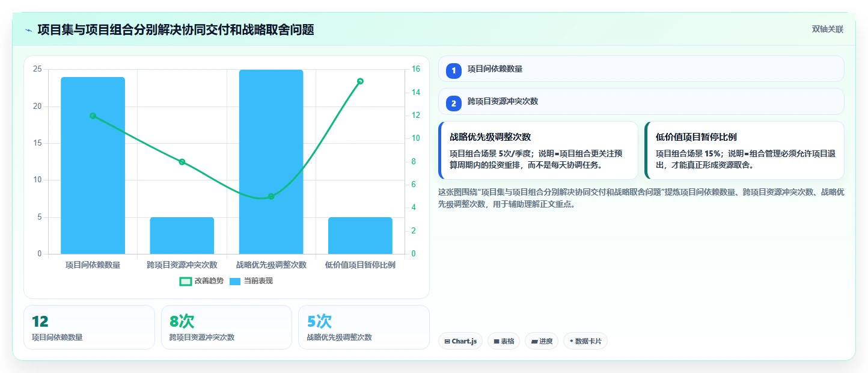Click the 表格 tag
This screenshot has width=868, height=373.
click(504, 341)
